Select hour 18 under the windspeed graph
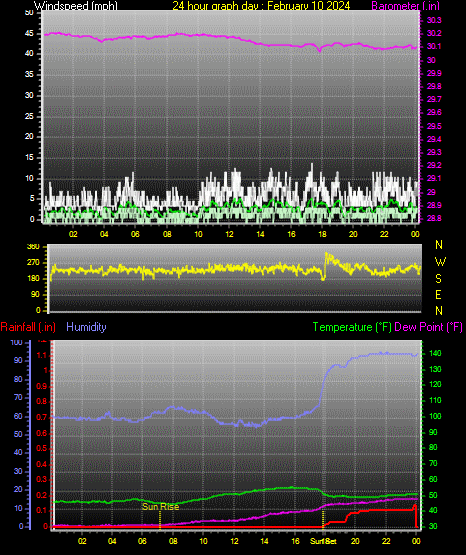 (x=322, y=234)
